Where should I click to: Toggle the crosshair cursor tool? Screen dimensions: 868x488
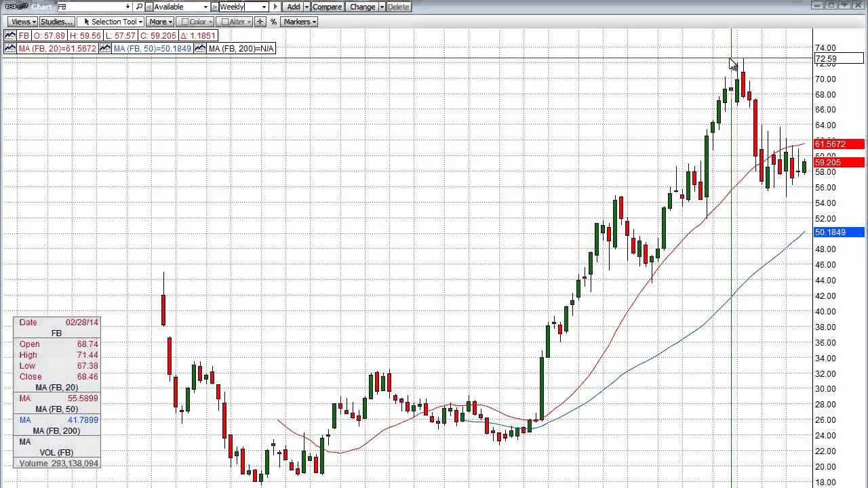pos(260,22)
